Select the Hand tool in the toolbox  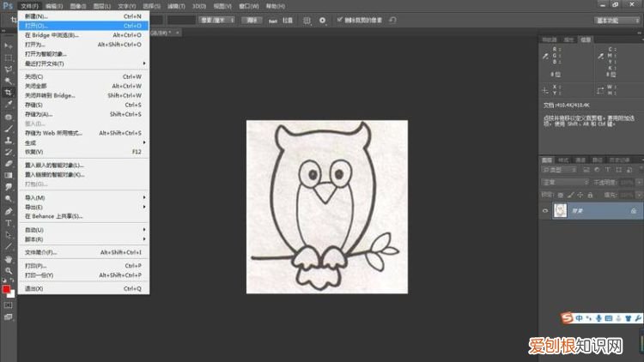tap(8, 258)
